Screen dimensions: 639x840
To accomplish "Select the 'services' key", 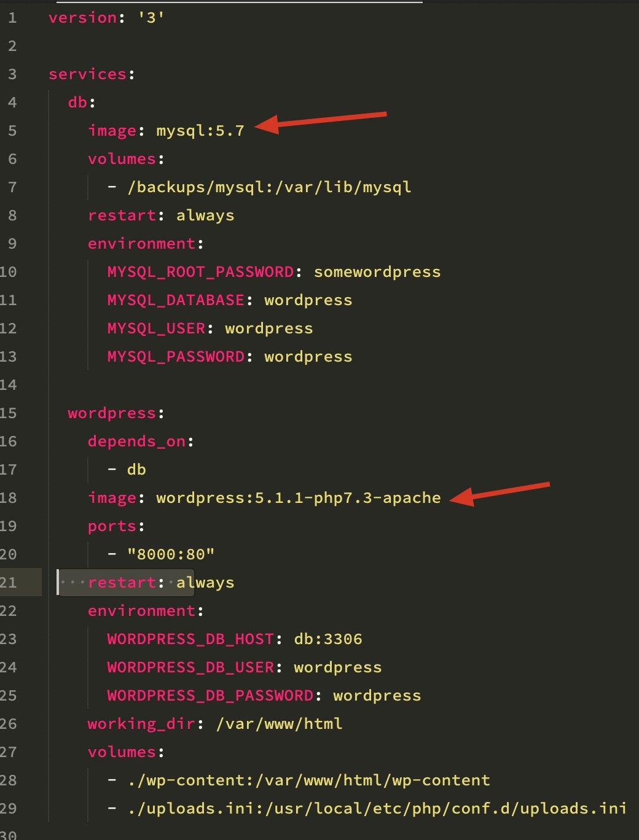I will pyautogui.click(x=87, y=74).
